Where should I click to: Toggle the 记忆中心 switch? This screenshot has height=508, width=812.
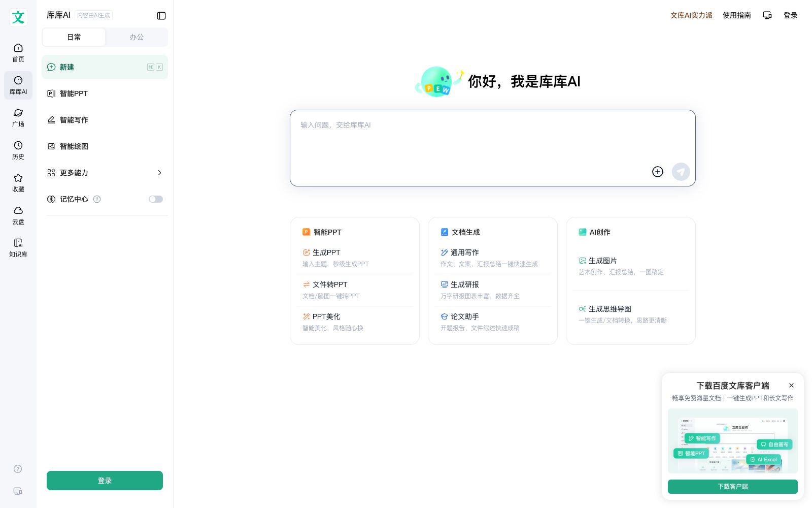156,199
